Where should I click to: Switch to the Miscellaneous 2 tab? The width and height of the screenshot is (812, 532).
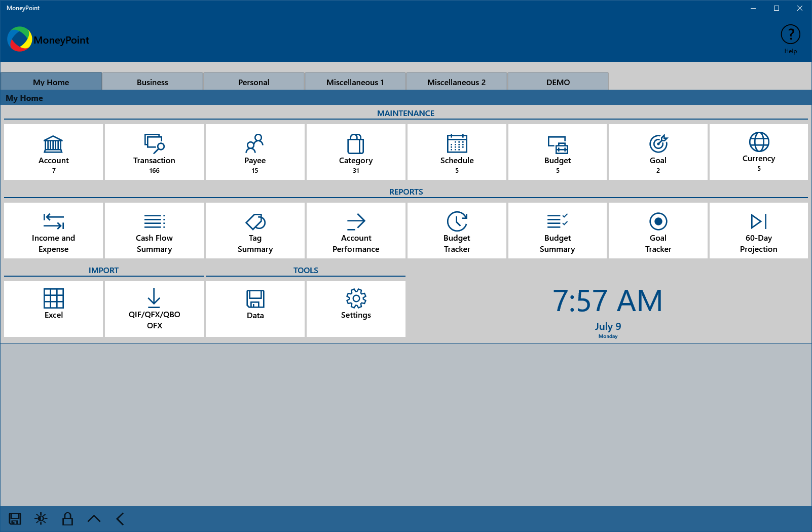pyautogui.click(x=457, y=82)
